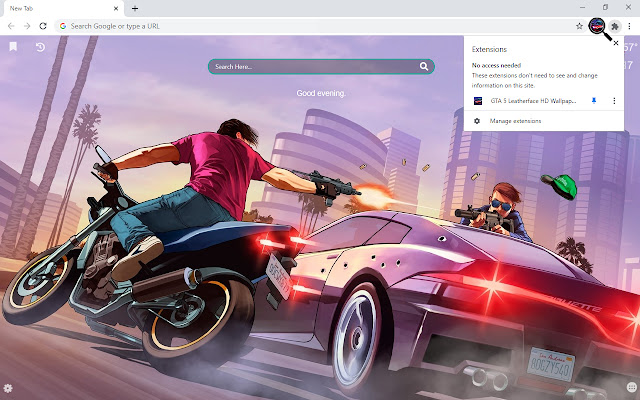This screenshot has width=640, height=400.
Task: Close the Extensions popup
Action: [616, 43]
